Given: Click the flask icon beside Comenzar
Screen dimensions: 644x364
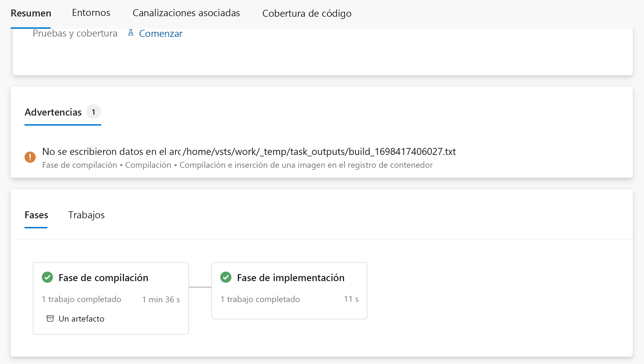Looking at the screenshot, I should [x=131, y=33].
